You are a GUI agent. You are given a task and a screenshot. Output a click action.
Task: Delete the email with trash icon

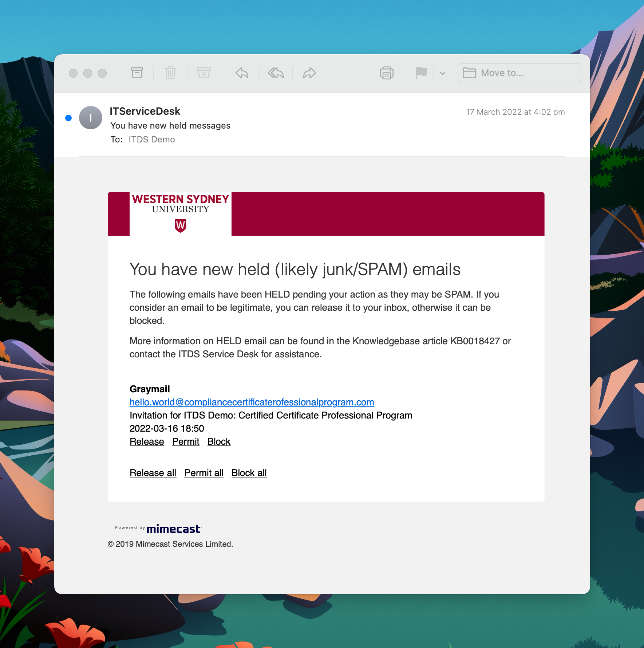170,73
